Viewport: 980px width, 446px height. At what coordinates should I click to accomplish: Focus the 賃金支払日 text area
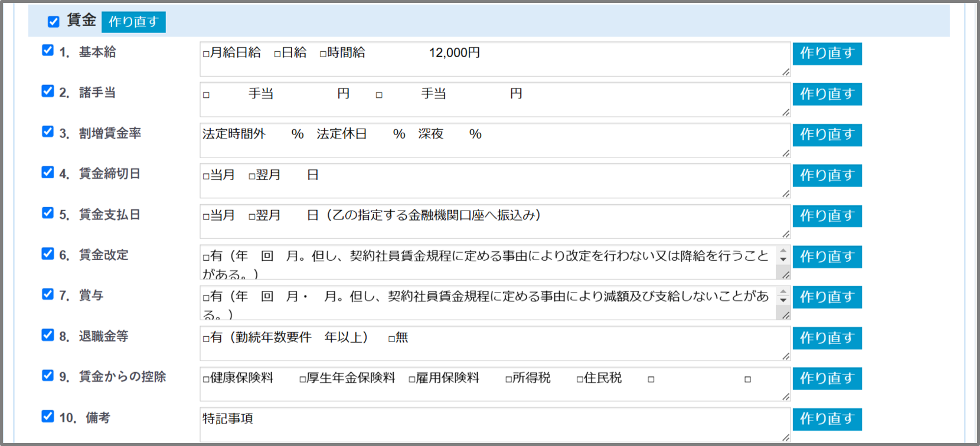(495, 221)
